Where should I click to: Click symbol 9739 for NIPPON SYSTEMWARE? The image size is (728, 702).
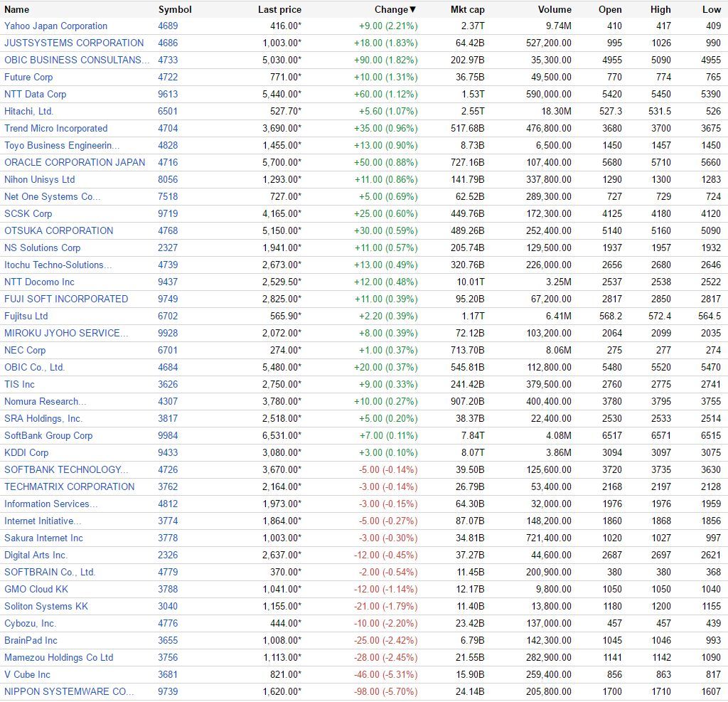(x=168, y=692)
